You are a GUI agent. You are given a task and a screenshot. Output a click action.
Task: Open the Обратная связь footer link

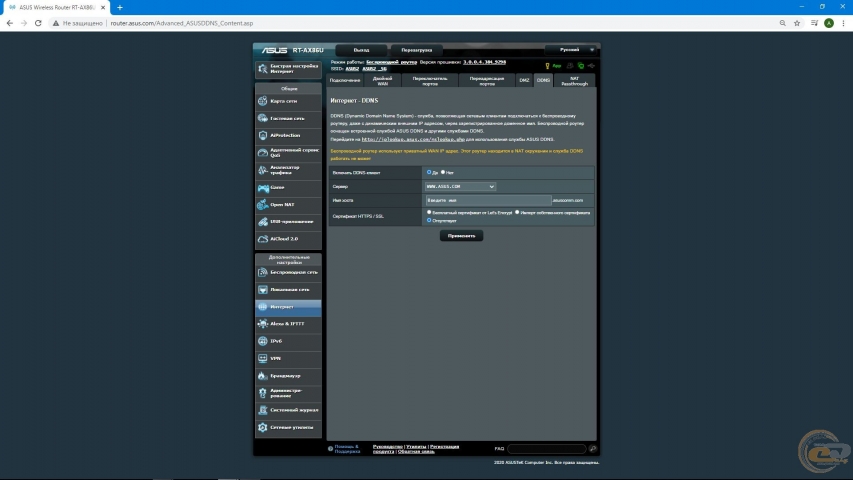pos(416,452)
